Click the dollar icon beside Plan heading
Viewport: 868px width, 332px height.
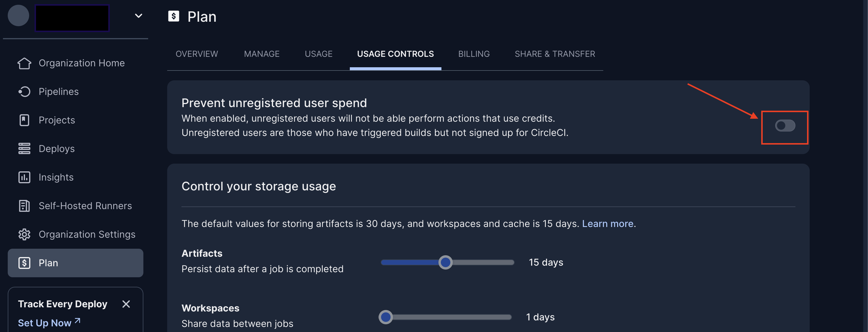(x=173, y=16)
